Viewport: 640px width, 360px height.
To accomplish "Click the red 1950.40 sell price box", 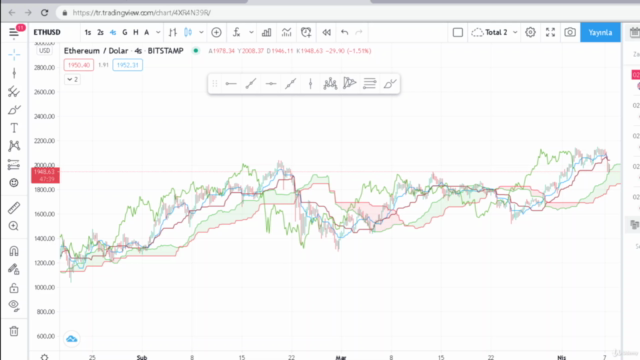I will pos(79,65).
